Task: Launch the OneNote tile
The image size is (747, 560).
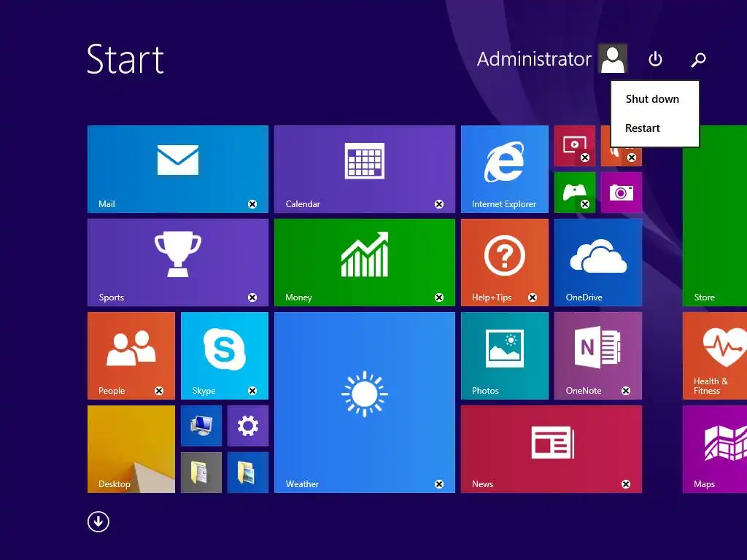Action: coord(598,356)
